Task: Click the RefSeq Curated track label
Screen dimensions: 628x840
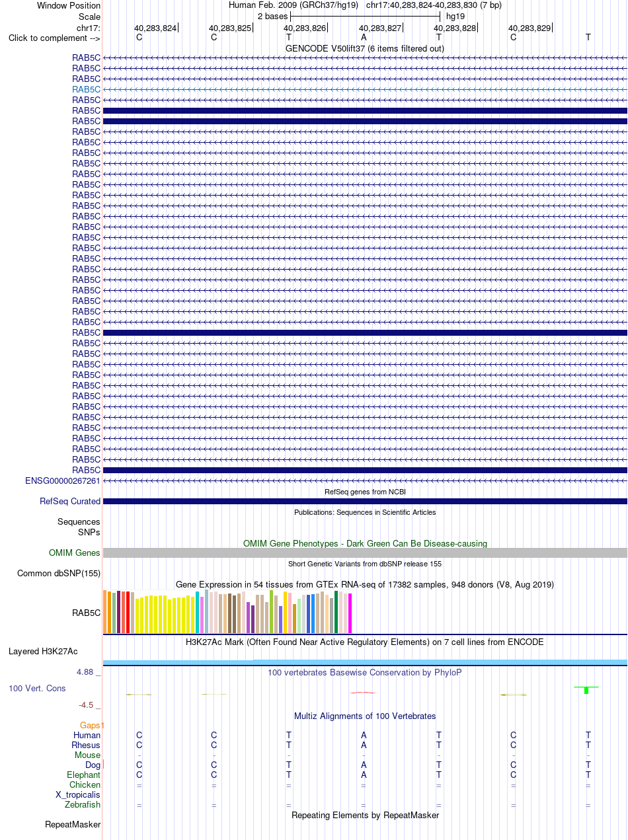Action: [x=70, y=502]
